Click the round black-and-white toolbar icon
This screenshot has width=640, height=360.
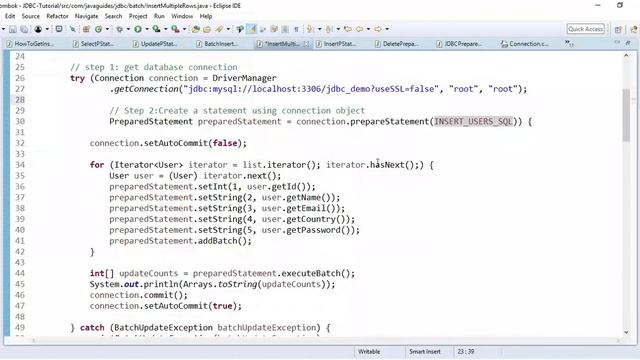(38, 29)
